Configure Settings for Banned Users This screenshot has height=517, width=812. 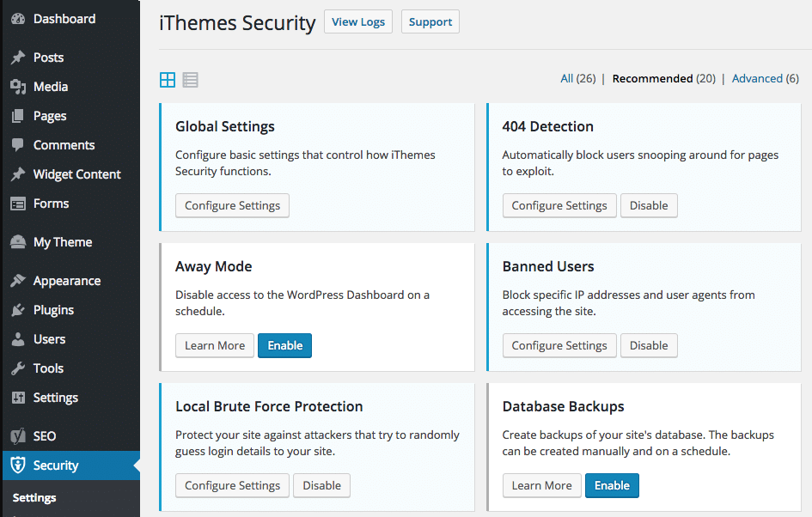(x=559, y=345)
